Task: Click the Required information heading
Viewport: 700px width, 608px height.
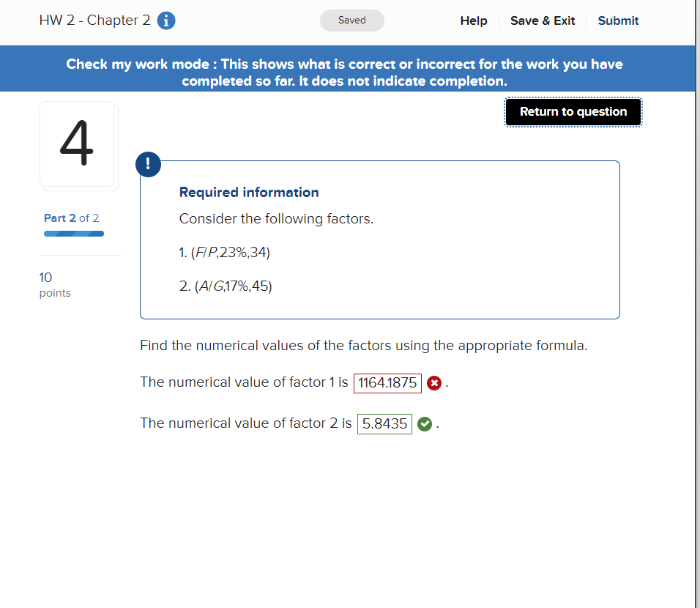Action: 248,192
